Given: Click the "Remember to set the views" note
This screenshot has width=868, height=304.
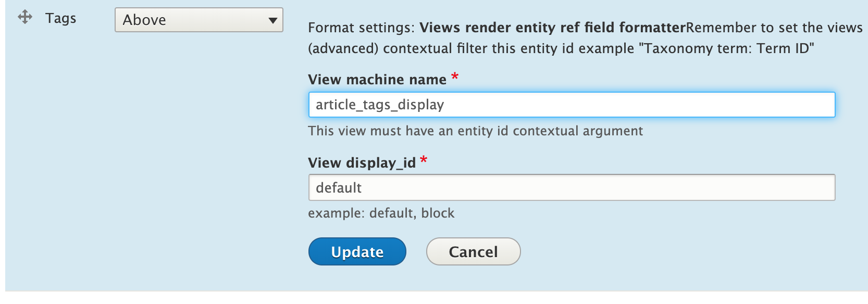Looking at the screenshot, I should (774, 28).
